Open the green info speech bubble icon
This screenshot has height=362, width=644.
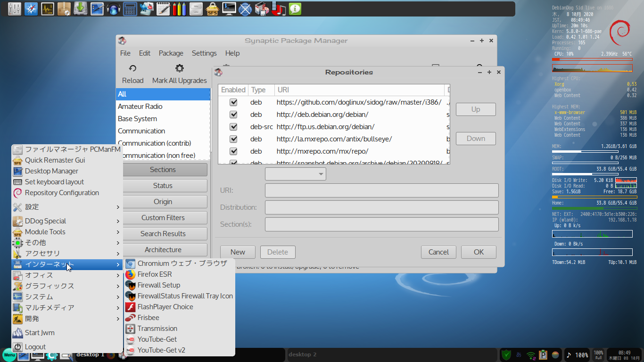pyautogui.click(x=295, y=8)
